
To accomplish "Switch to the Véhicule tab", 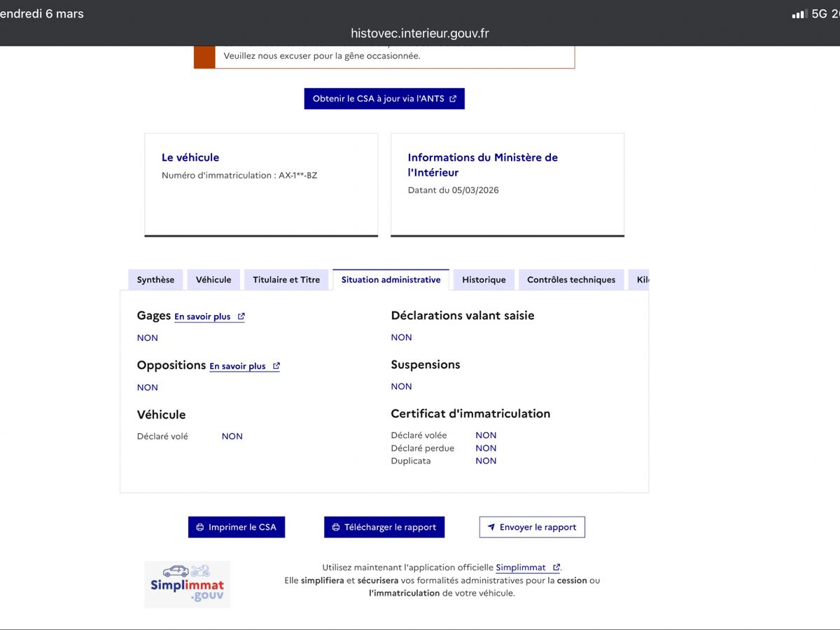I will click(213, 279).
